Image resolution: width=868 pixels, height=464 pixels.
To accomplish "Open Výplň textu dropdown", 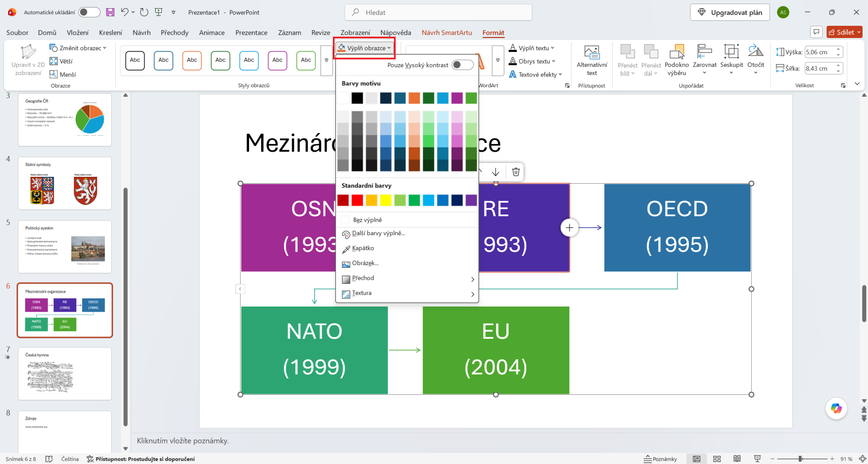I will 532,48.
